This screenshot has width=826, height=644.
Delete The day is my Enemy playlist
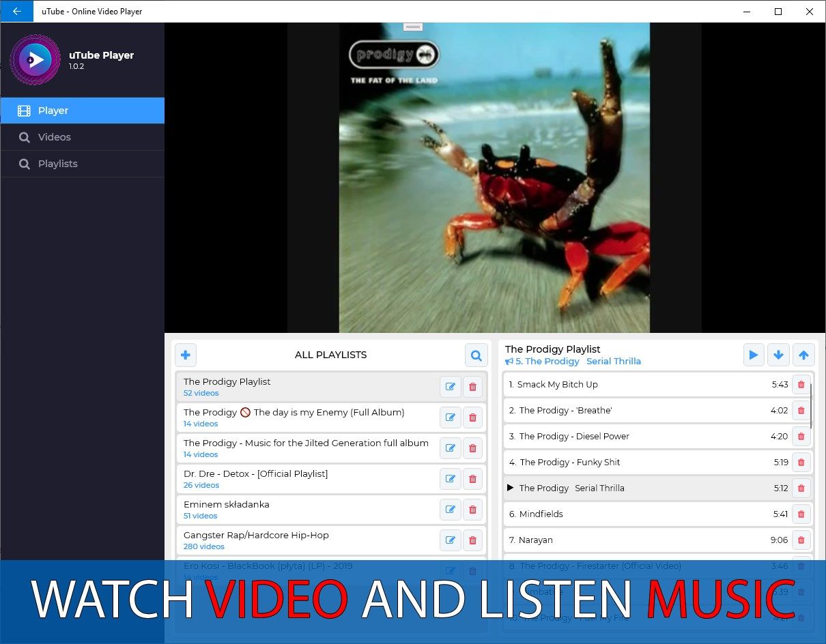coord(472,418)
